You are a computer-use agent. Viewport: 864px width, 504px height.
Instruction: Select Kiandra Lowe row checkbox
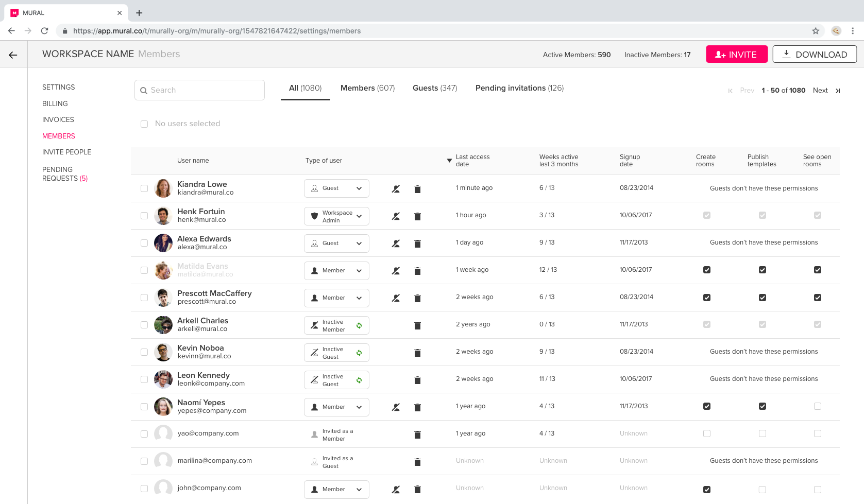tap(144, 188)
